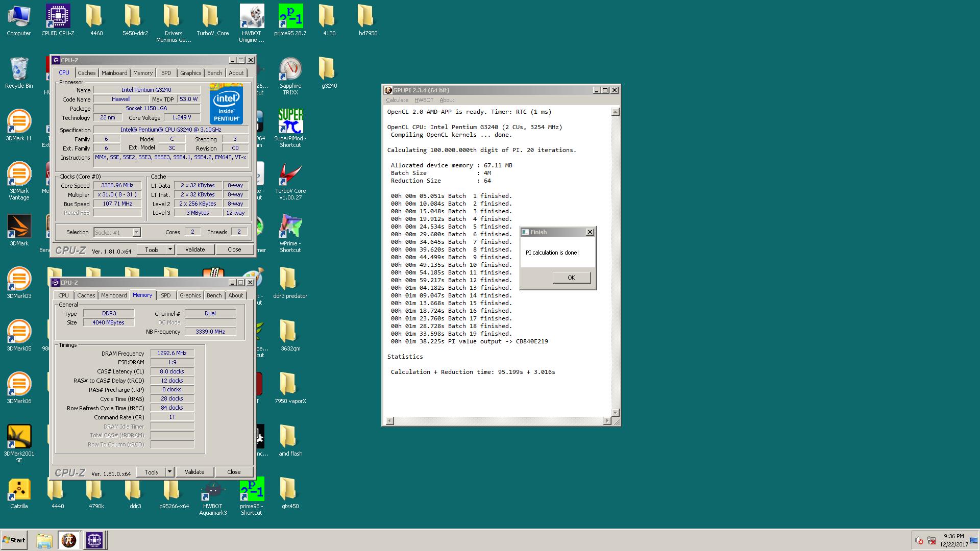Image resolution: width=980 pixels, height=551 pixels.
Task: Click Tools button in lower CPU-Z
Action: 151,472
